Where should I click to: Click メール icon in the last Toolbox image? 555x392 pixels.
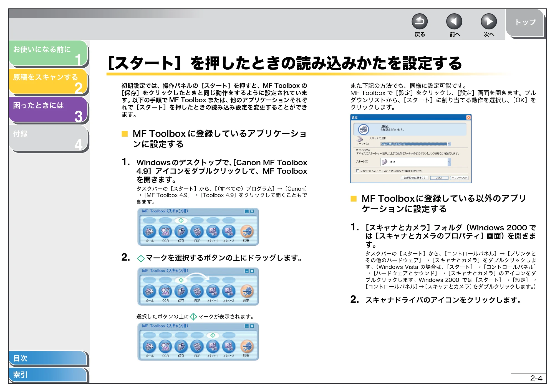click(149, 347)
